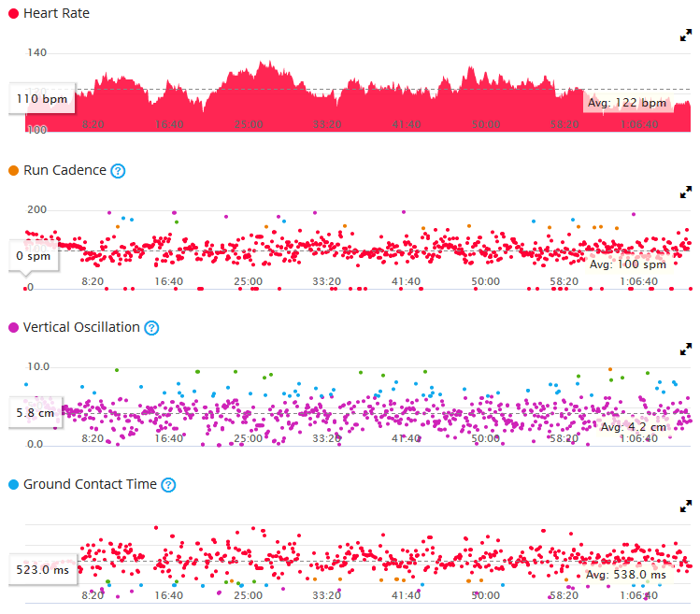Click the purple Vertical Oscillation legend dot
Viewport: 700px width, 614px height.
coord(13,327)
